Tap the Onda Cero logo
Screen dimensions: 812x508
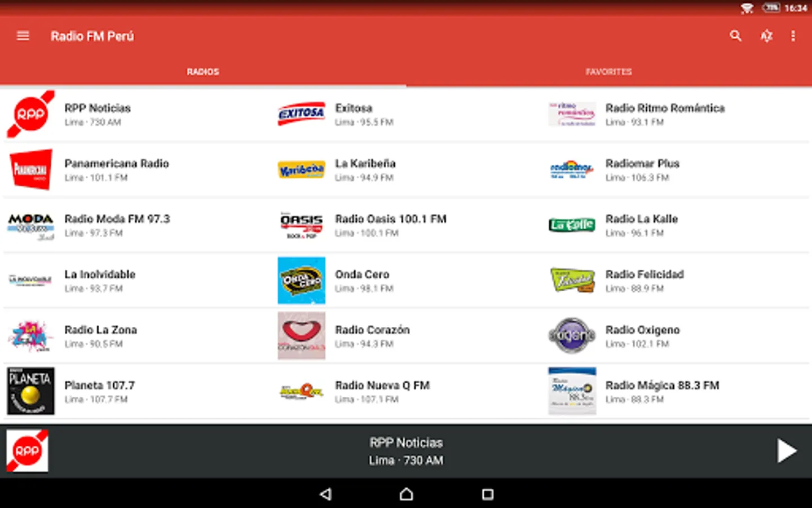tap(302, 281)
